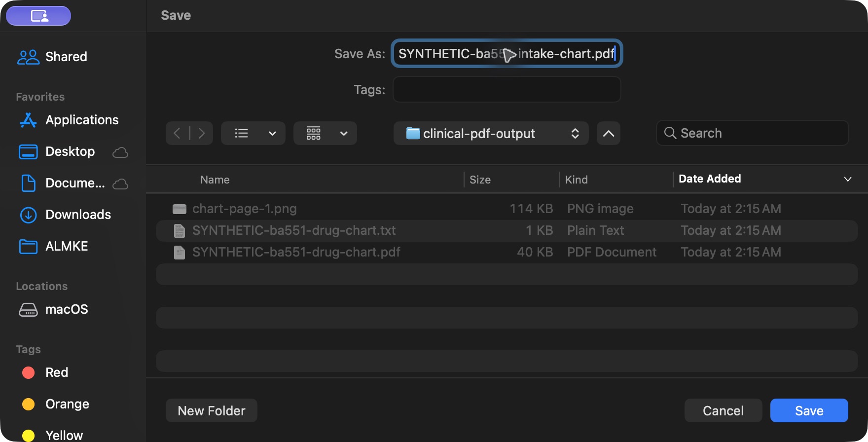Navigate back with the left chevron
This screenshot has height=442, width=868.
click(177, 133)
